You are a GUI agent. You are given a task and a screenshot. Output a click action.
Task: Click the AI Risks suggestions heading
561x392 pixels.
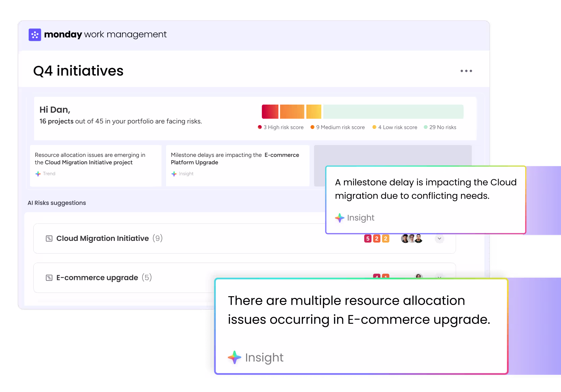[x=57, y=203]
